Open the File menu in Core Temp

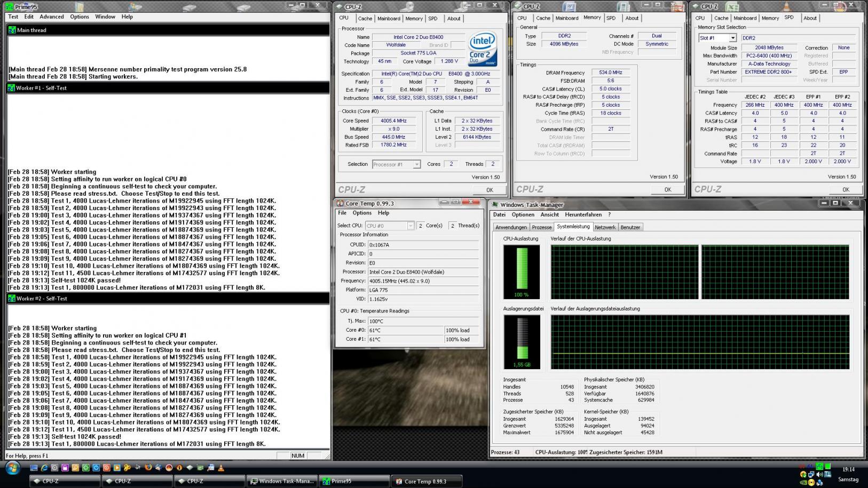point(342,213)
